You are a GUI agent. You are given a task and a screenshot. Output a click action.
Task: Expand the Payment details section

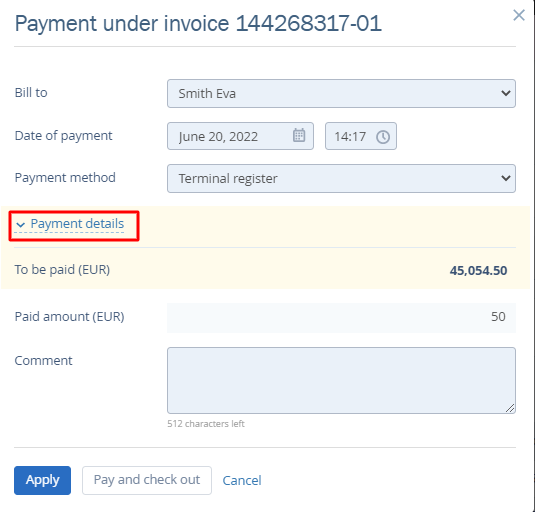click(x=77, y=224)
